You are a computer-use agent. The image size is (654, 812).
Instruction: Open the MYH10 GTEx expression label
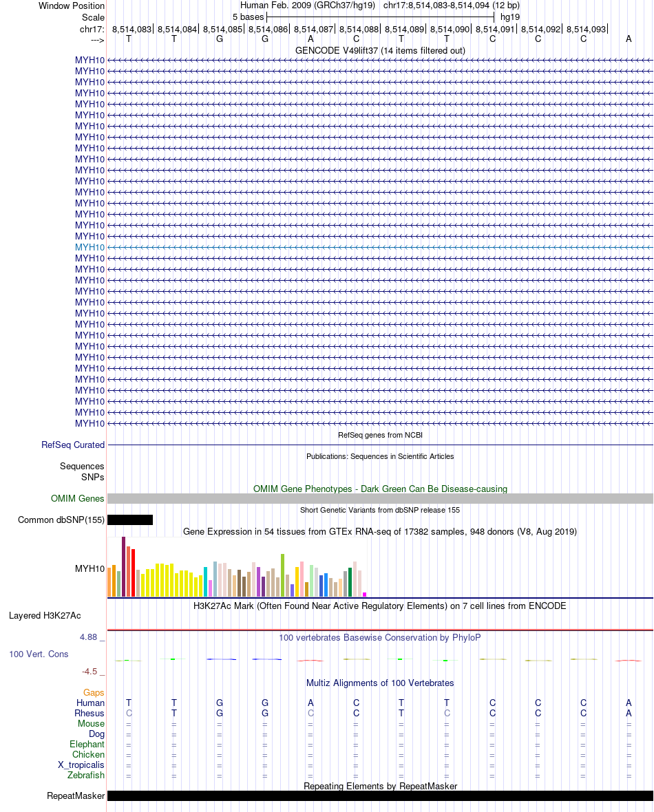coord(89,568)
